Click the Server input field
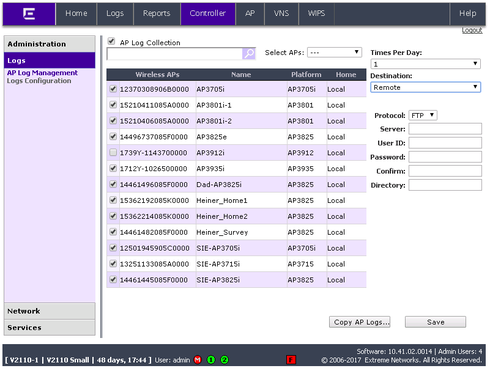Viewport: 490px width, 371px height. (x=445, y=129)
